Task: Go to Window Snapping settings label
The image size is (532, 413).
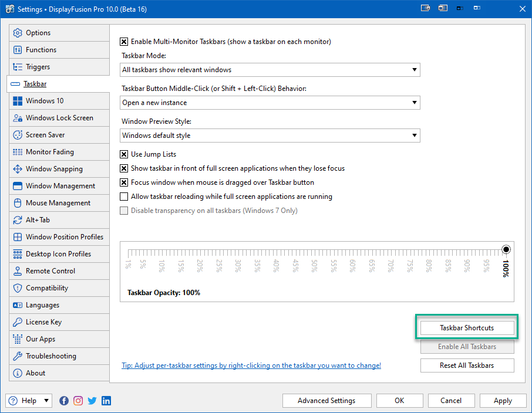Action: click(x=54, y=169)
